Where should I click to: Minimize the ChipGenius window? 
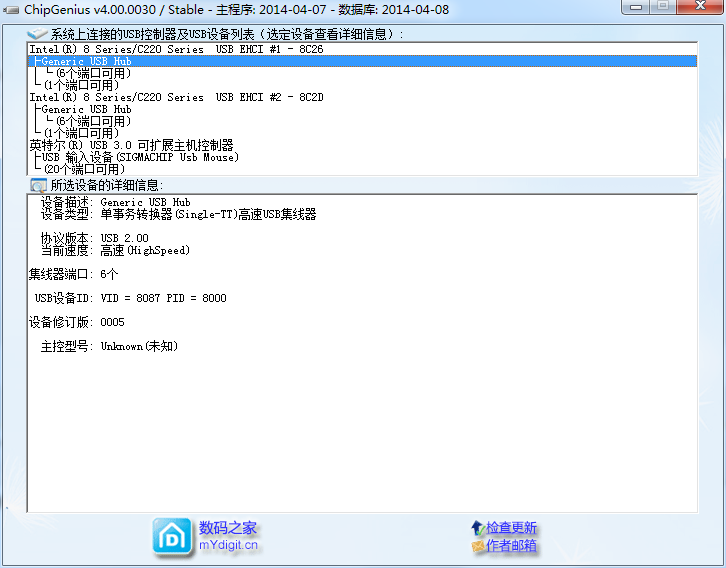634,8
